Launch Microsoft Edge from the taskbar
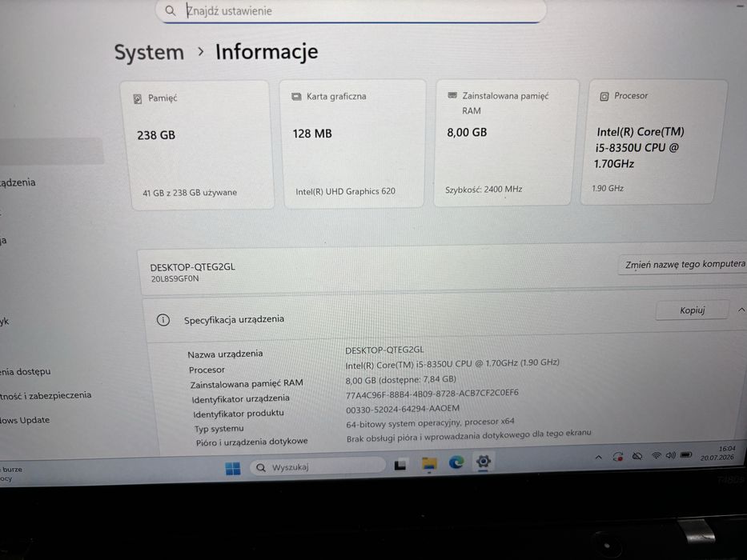 tap(456, 462)
